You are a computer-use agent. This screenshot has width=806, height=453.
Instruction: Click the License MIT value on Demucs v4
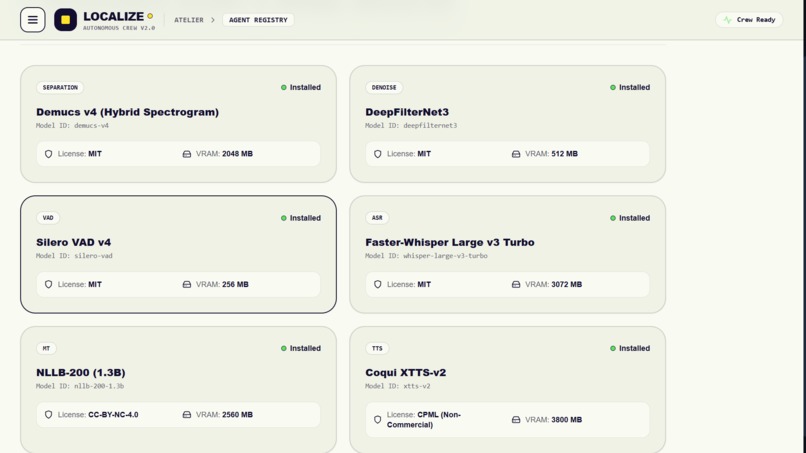click(x=95, y=154)
